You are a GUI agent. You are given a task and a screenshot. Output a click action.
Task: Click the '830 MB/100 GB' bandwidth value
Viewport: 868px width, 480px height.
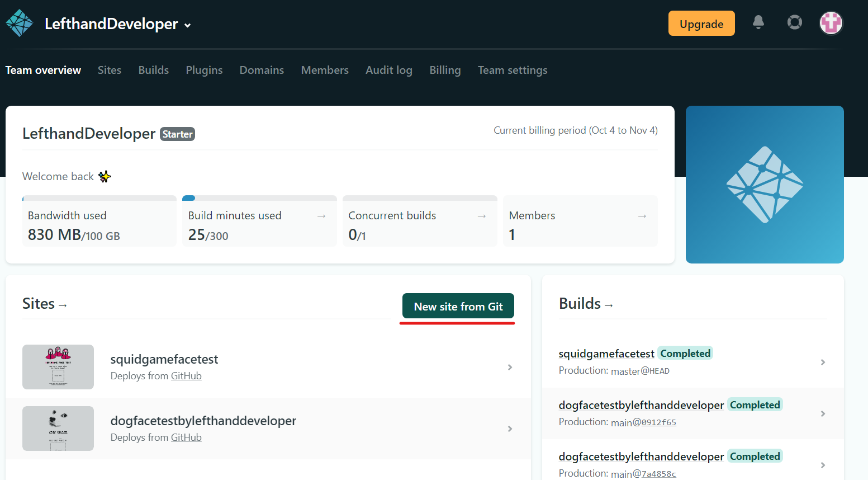(74, 235)
